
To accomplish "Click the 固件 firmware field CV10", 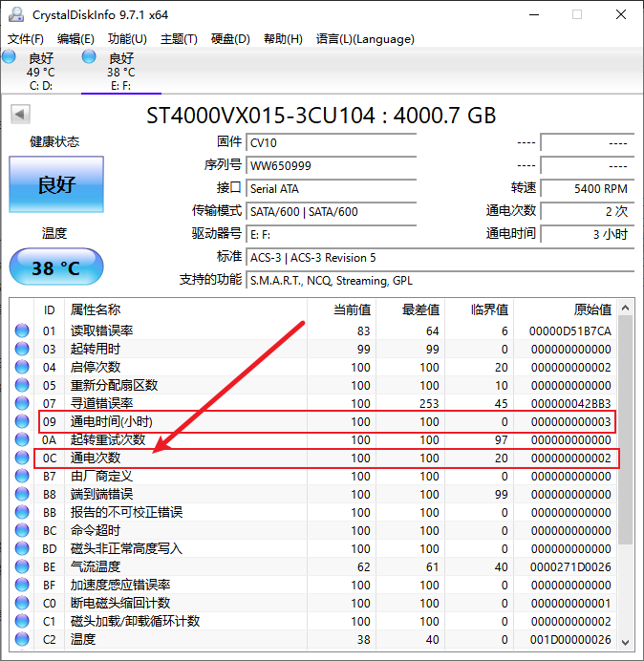I will coord(332,142).
